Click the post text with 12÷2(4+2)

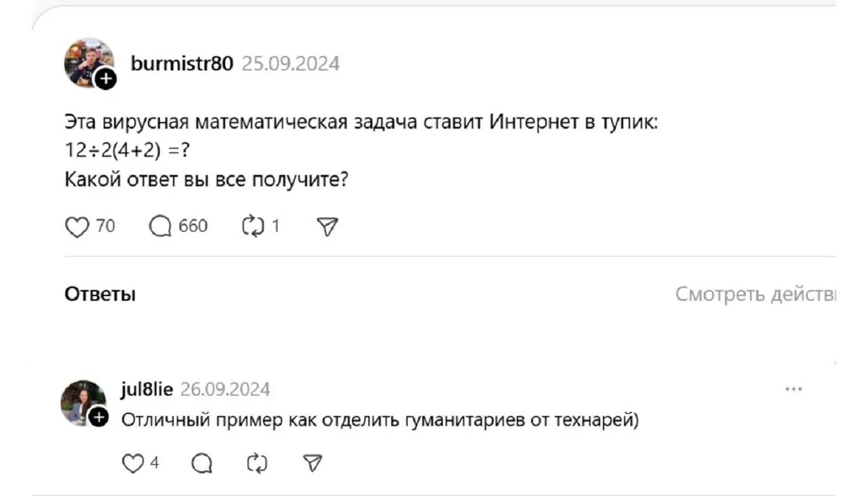point(125,152)
